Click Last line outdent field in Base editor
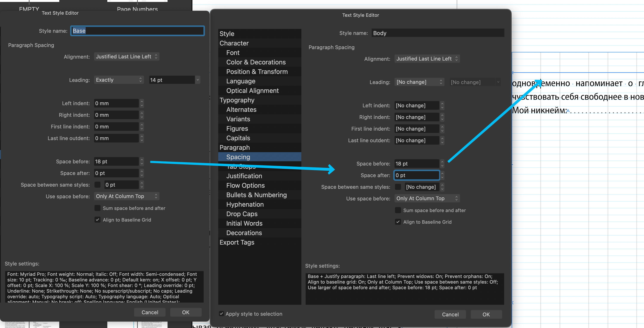Viewport: 644px width, 328px height. point(116,138)
